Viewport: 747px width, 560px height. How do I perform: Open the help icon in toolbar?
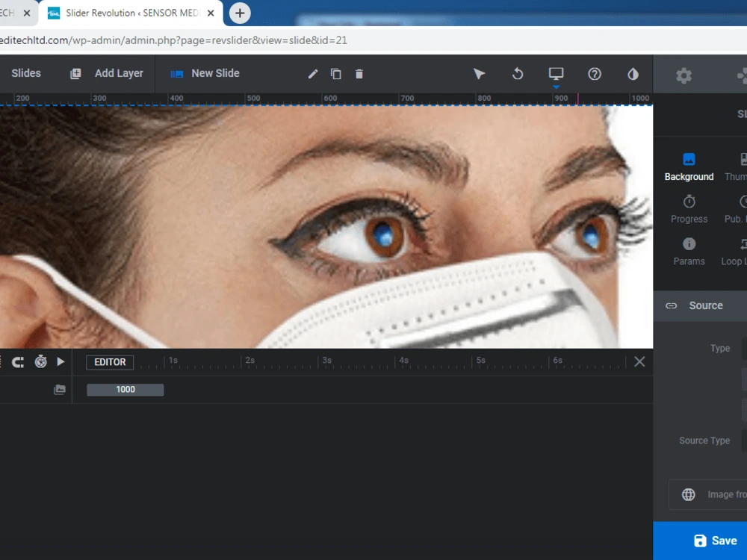tap(594, 74)
